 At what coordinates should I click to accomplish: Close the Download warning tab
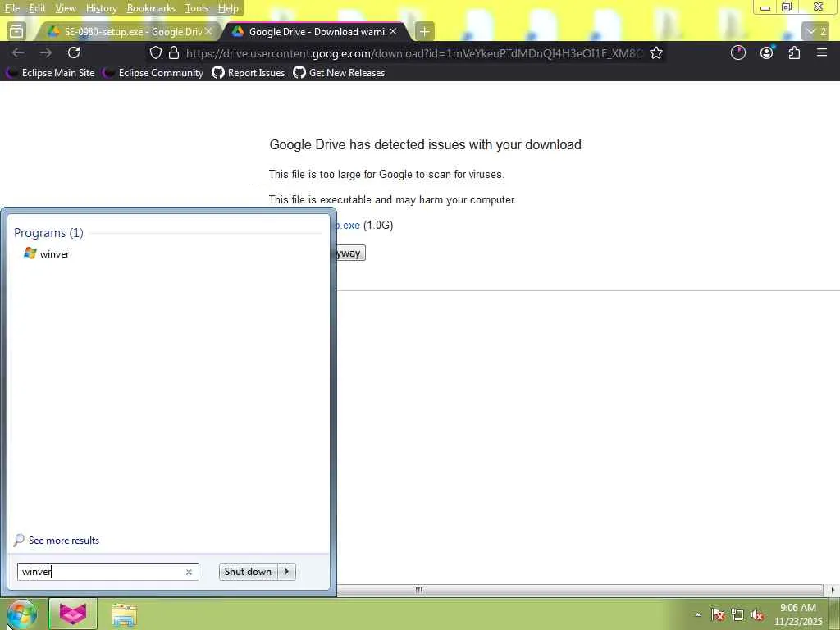393,32
